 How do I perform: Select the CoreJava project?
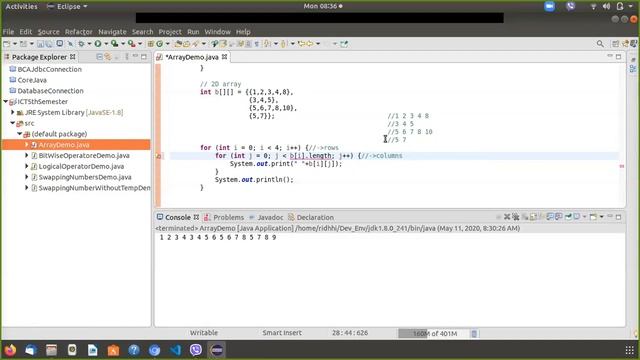tap(32, 80)
